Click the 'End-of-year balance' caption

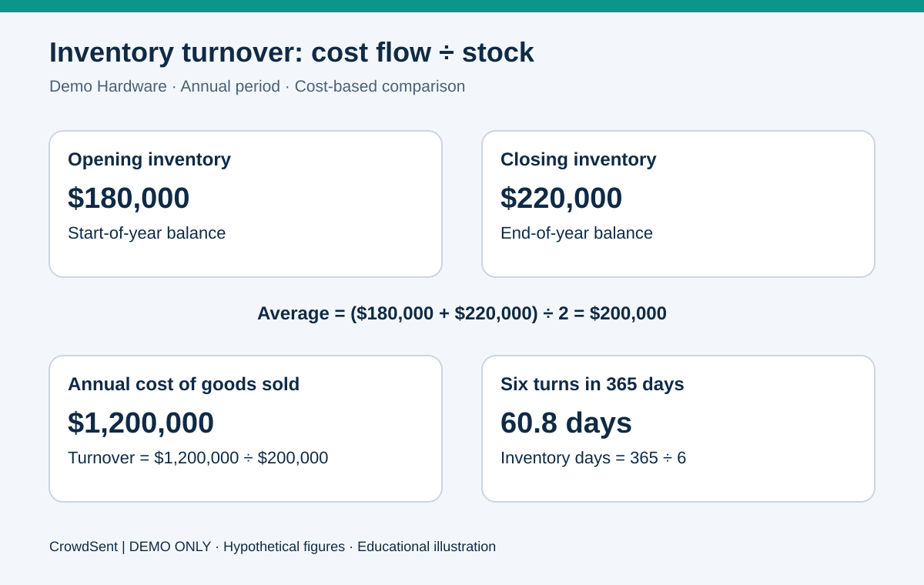point(577,233)
